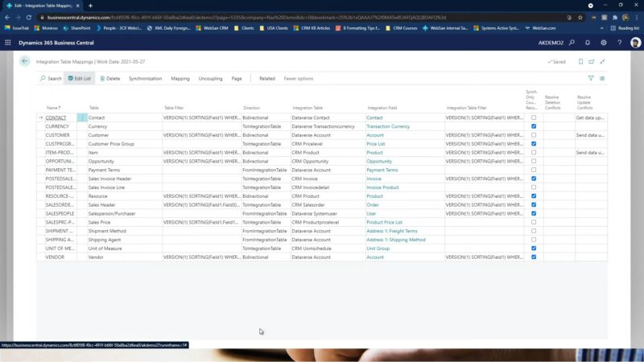
Task: Open the browser extensions puzzle icon
Action: pos(615,18)
